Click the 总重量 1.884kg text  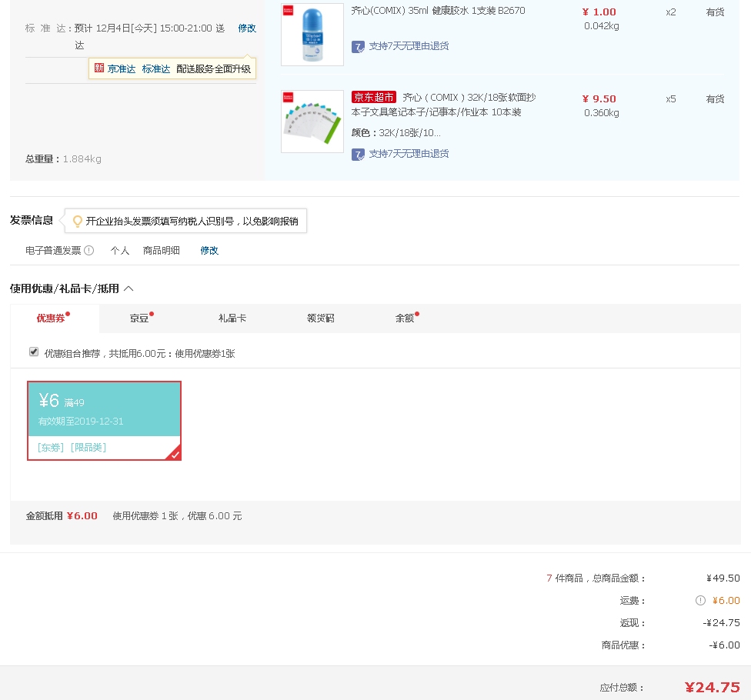[63, 159]
